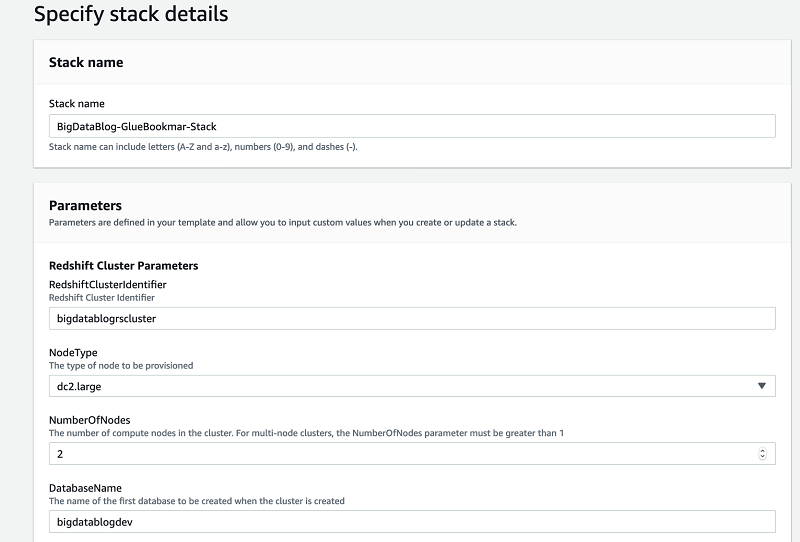Click the Parameters description text
Image resolution: width=800 pixels, height=542 pixels.
click(x=283, y=222)
